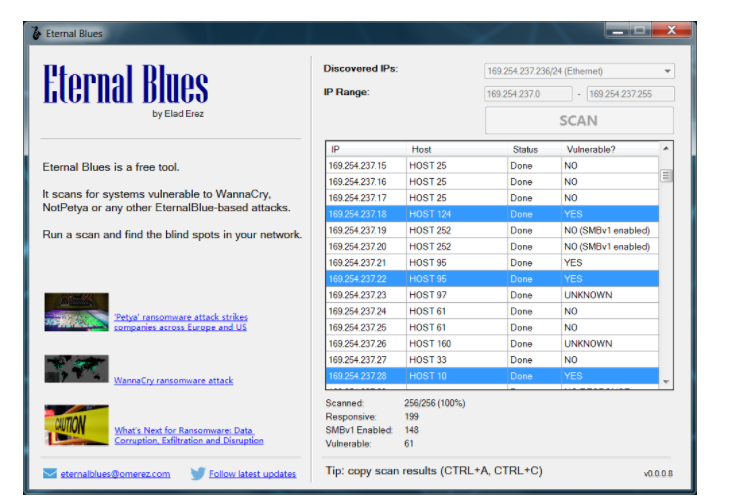Click the SMBv1 Enabled count 148

(411, 430)
